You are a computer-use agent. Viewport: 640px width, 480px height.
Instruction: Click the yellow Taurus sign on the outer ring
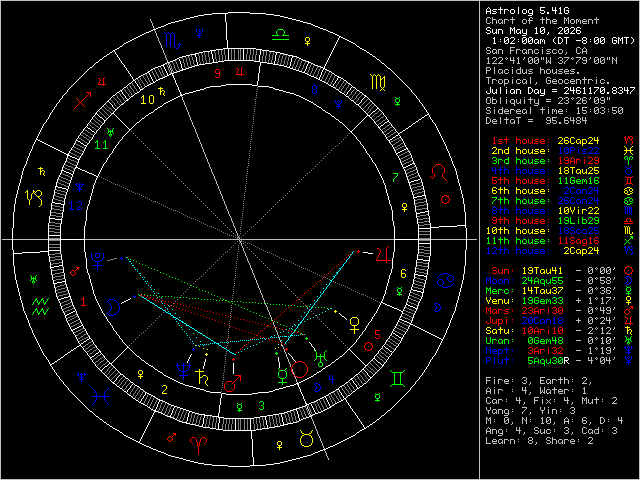pyautogui.click(x=307, y=438)
